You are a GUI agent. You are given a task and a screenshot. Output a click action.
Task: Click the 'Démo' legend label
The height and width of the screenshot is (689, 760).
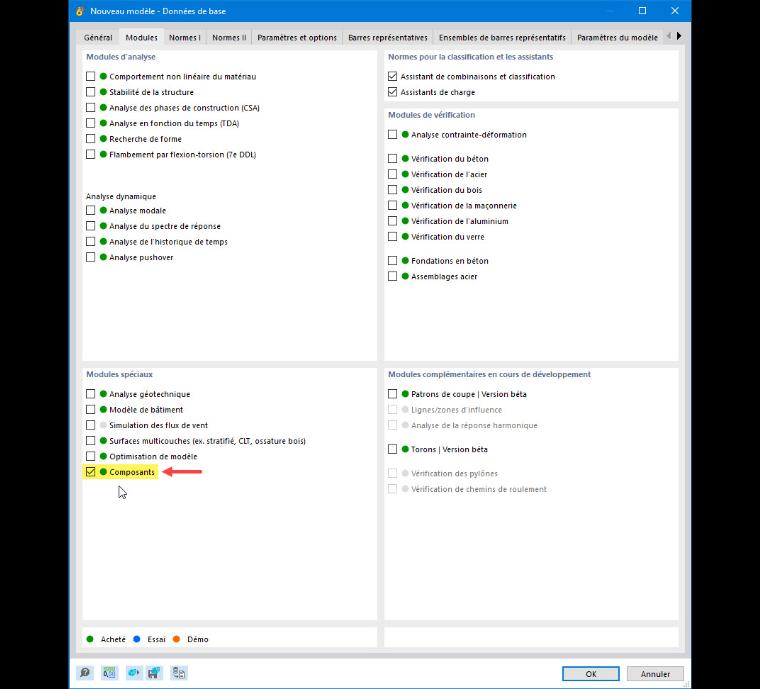[x=198, y=639]
